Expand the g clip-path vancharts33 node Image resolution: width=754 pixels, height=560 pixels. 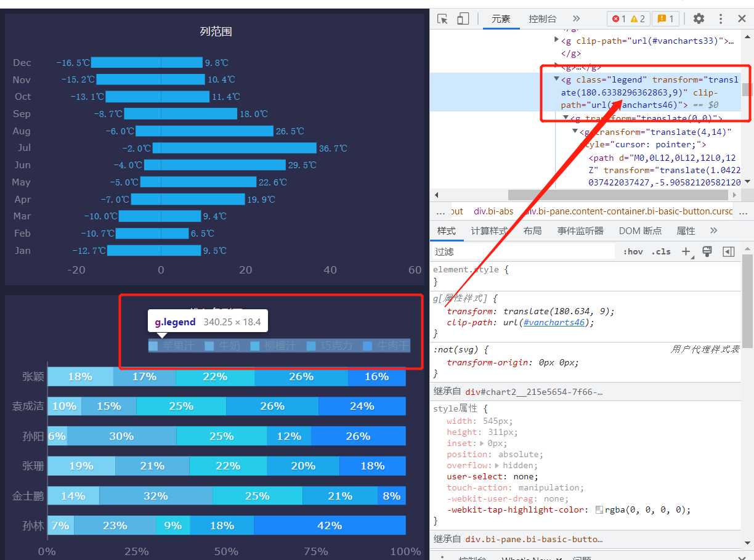tap(557, 40)
